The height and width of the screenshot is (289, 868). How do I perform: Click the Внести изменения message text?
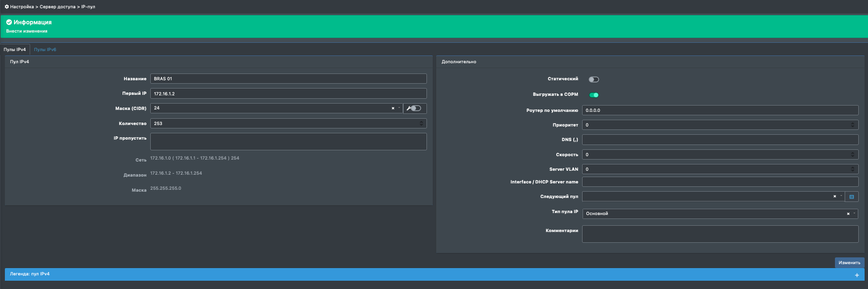click(x=27, y=31)
